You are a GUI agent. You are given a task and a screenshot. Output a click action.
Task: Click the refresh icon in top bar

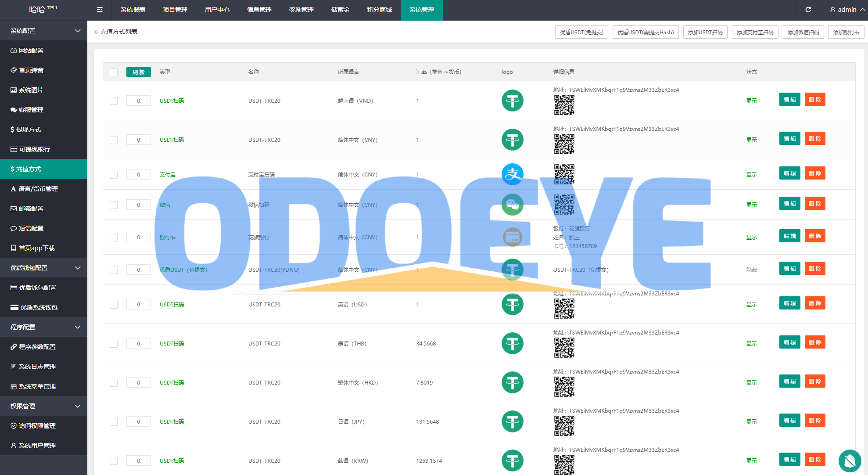click(x=808, y=10)
